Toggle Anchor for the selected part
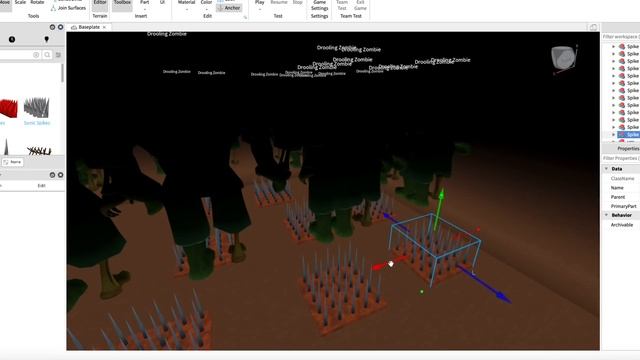Image resolution: width=640 pixels, height=360 pixels. (229, 8)
